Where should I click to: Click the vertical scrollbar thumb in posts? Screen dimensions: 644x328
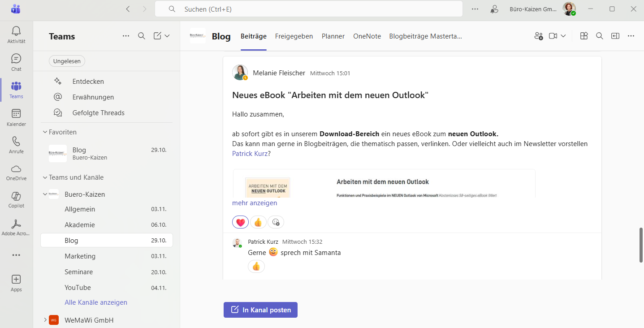pyautogui.click(x=641, y=245)
